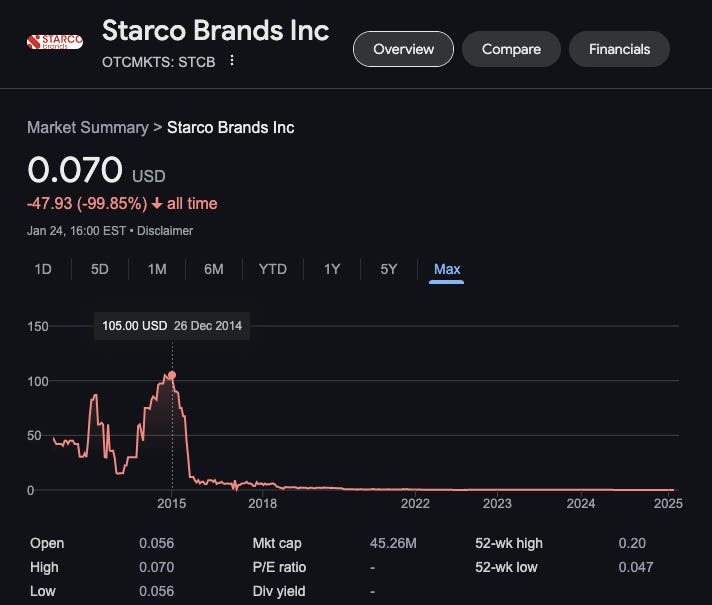Open the Disclaimer link

coord(165,231)
